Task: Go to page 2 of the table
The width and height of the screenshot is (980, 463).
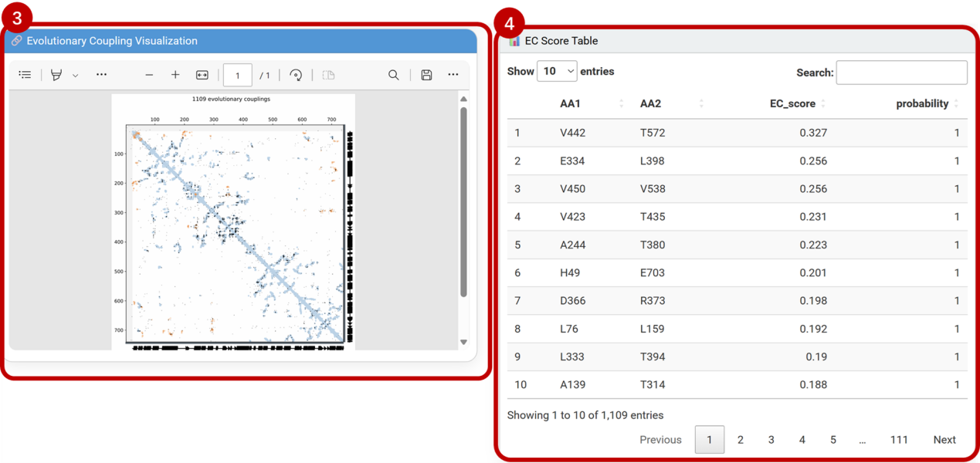Action: pos(740,440)
